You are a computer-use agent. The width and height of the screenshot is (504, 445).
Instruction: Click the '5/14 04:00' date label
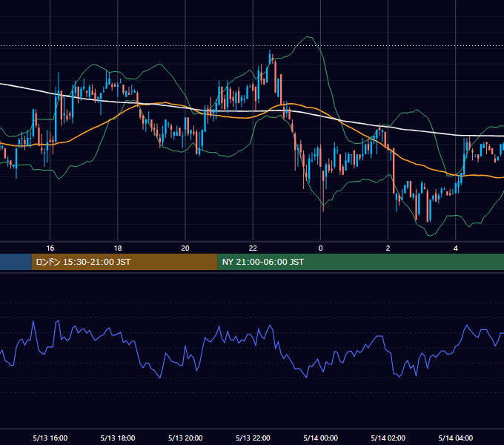[456, 438]
